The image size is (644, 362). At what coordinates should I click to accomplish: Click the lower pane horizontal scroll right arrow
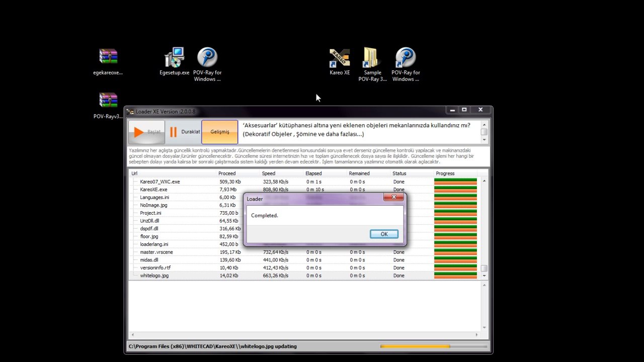(476, 335)
